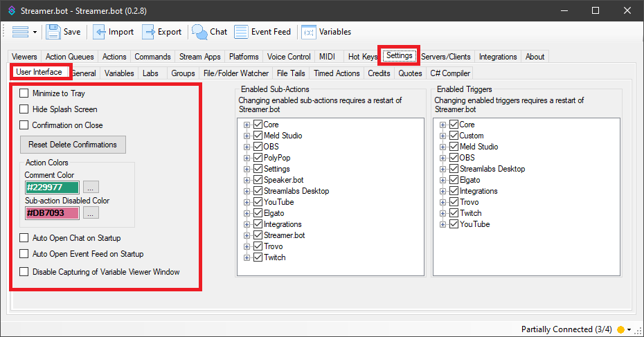Expand Streamlabs Desktop node in Sub-Actions

tap(247, 191)
